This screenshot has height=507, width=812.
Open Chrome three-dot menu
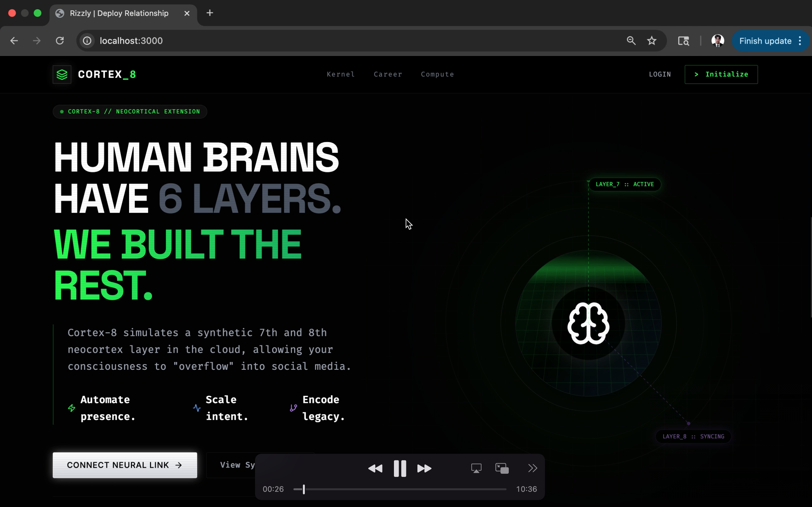coord(800,41)
